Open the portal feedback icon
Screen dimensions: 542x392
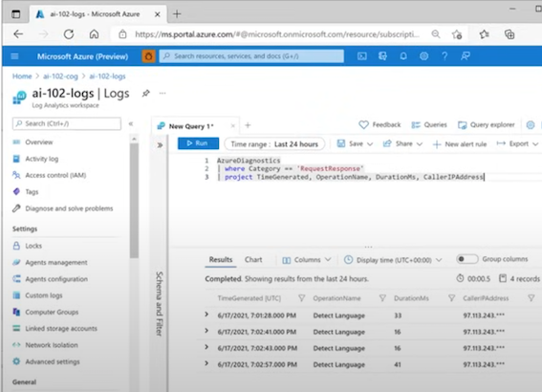(x=466, y=56)
